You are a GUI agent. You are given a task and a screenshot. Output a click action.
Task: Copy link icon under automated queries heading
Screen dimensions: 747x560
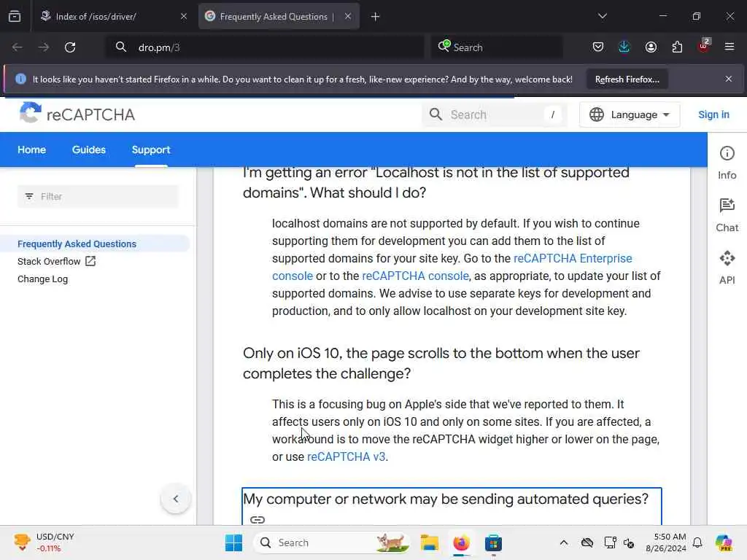pyautogui.click(x=258, y=519)
